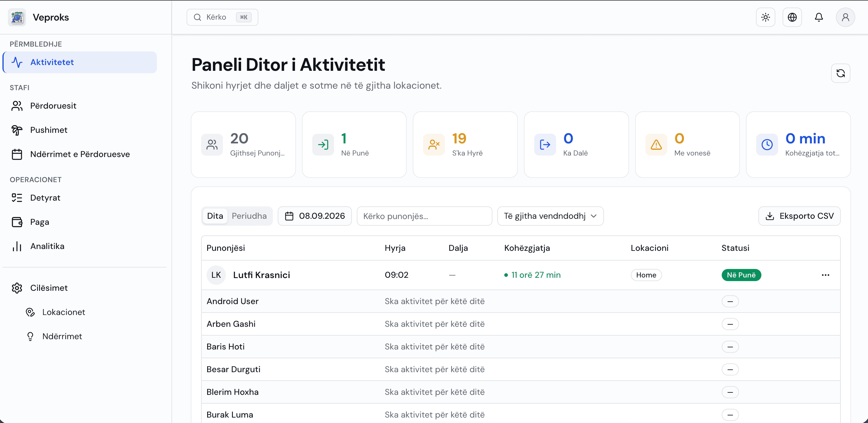Viewport: 868px width, 423px height.
Task: Click the refresh icon near the title
Action: [x=840, y=73]
